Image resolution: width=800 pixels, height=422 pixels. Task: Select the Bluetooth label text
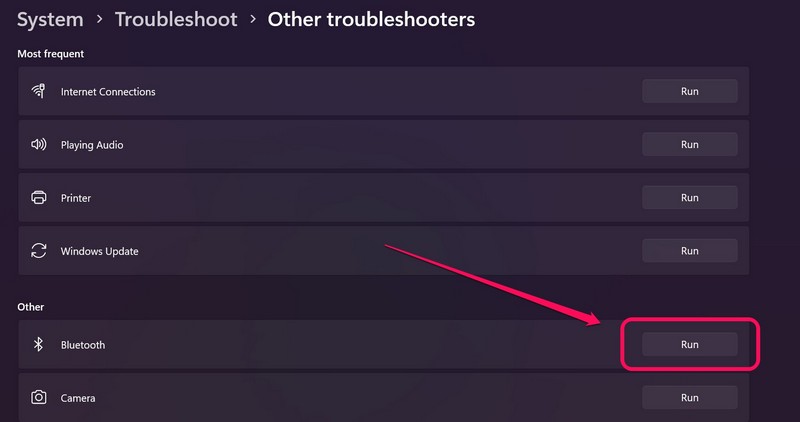point(83,345)
